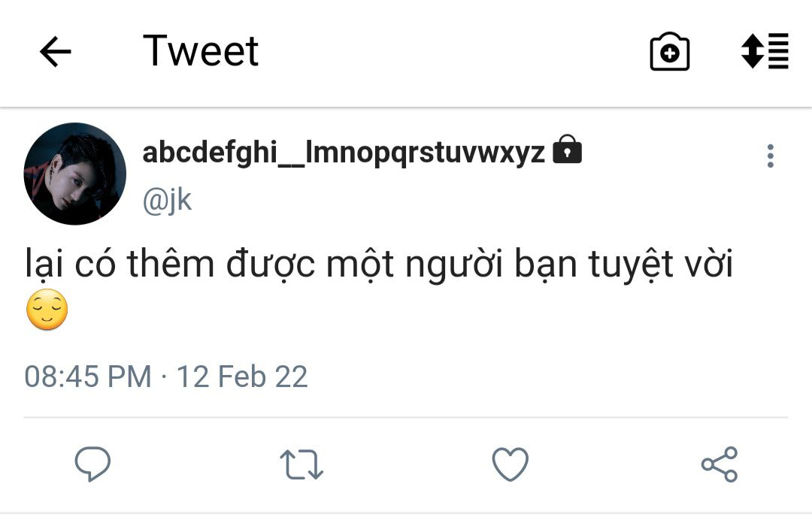Tap the Tweet header title
The image size is (812, 526).
tap(201, 51)
